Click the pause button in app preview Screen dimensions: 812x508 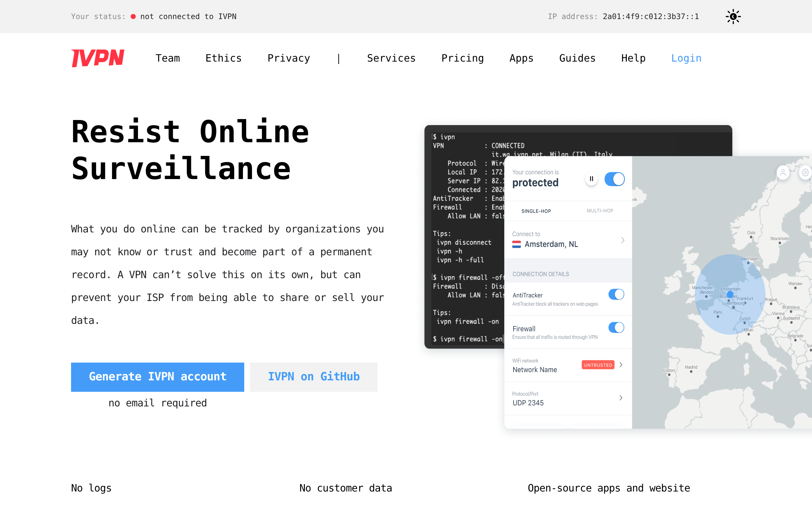tap(591, 179)
